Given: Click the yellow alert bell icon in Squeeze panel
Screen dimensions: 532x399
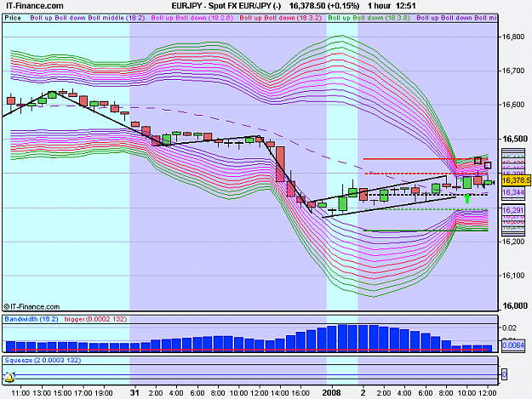Looking at the screenshot, I should (x=9, y=377).
